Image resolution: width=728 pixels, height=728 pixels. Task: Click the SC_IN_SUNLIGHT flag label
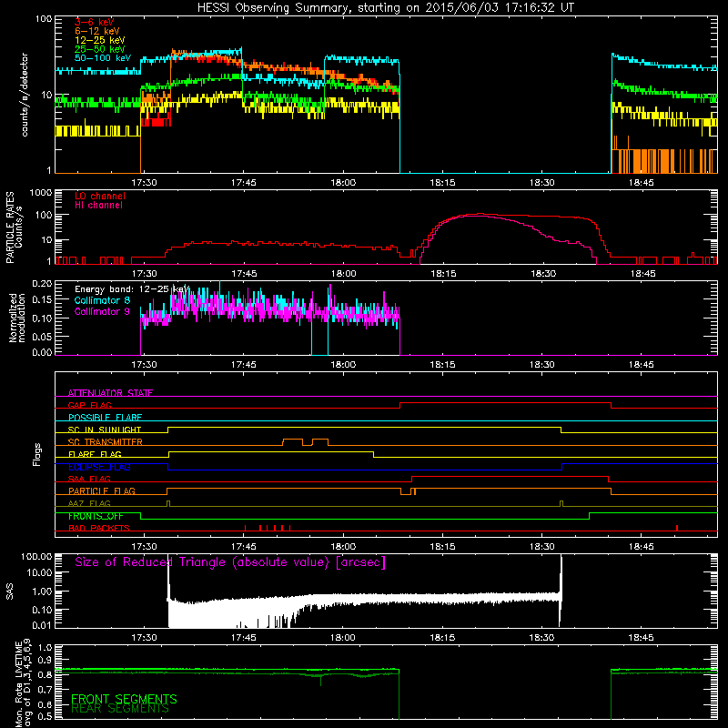(x=105, y=430)
